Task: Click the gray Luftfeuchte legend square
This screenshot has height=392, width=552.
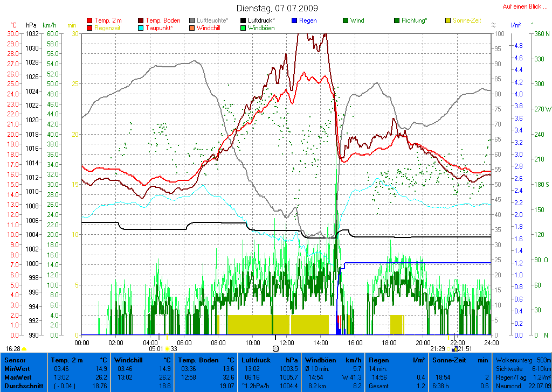Action: 192,21
